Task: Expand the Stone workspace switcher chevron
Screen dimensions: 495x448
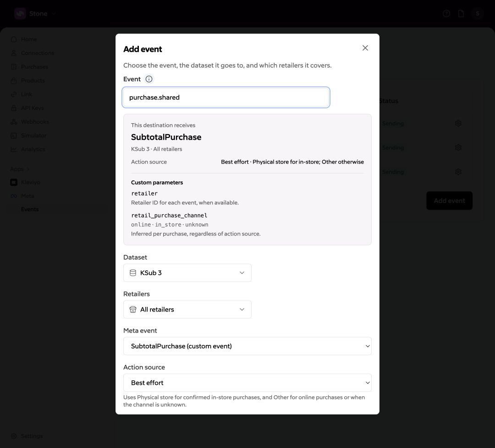Action: 53,14
